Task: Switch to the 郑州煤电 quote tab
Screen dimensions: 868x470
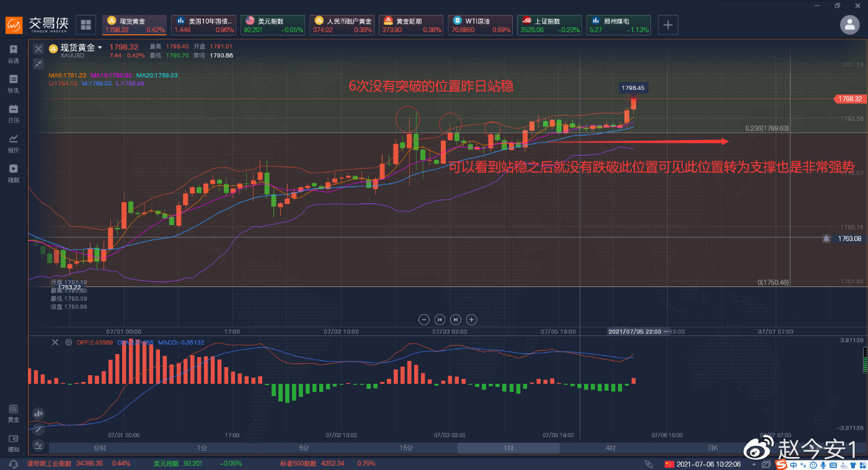Action: tap(620, 25)
